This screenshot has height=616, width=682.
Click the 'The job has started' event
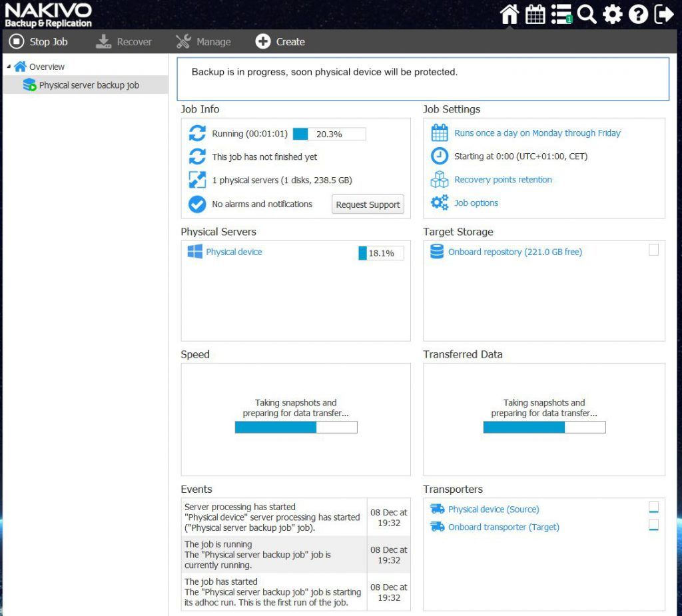pyautogui.click(x=296, y=591)
